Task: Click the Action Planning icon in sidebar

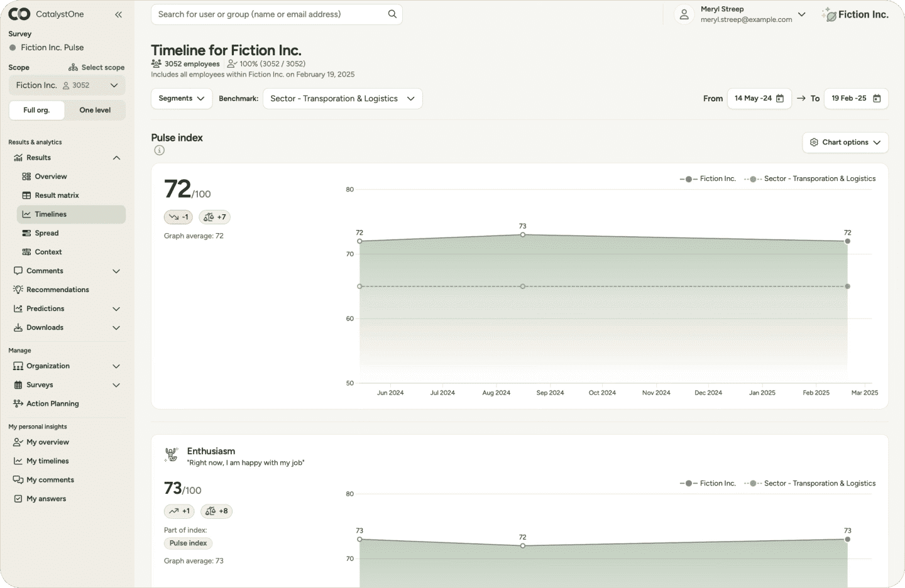Action: pos(18,404)
